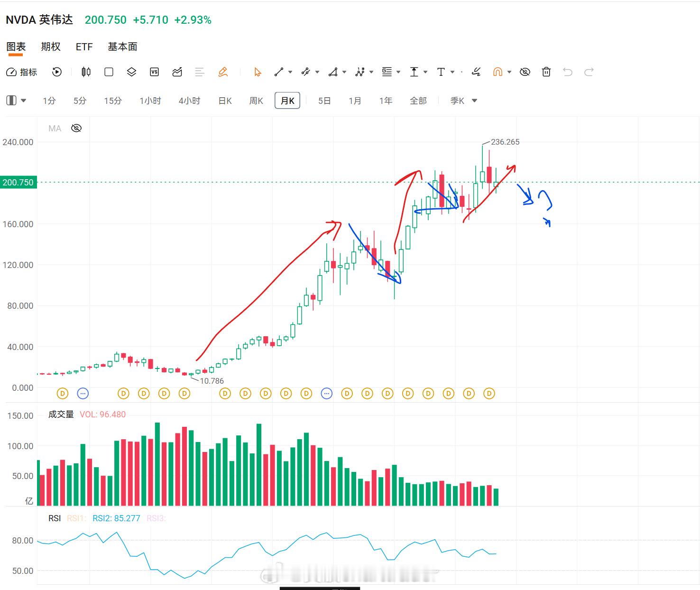
Task: Toggle the layers icon in the toolbar
Action: click(131, 72)
